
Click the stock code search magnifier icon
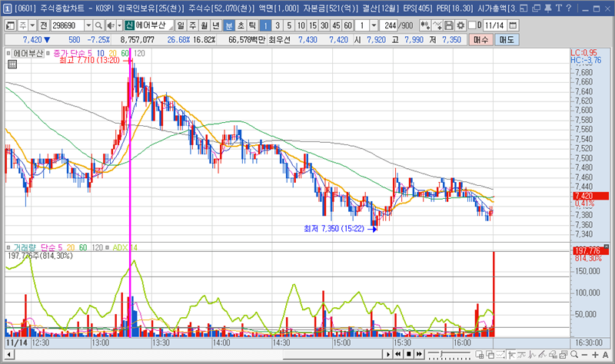[98, 25]
